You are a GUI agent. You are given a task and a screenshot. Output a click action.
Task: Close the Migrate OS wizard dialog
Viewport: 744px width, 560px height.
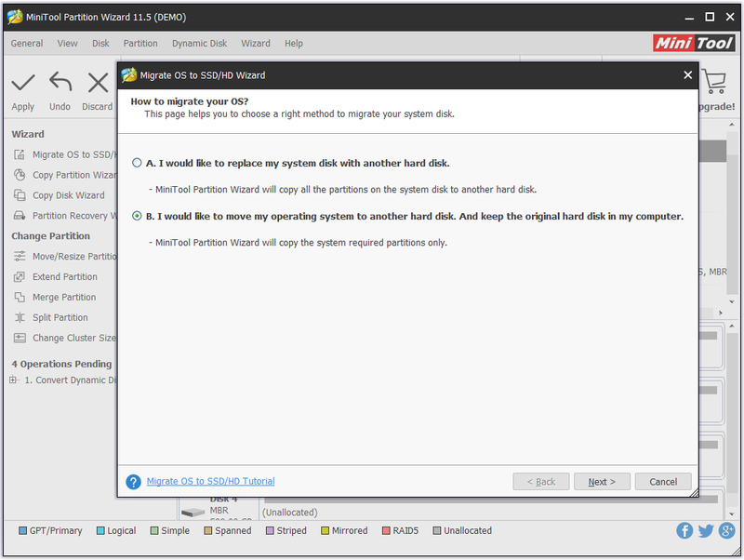687,75
